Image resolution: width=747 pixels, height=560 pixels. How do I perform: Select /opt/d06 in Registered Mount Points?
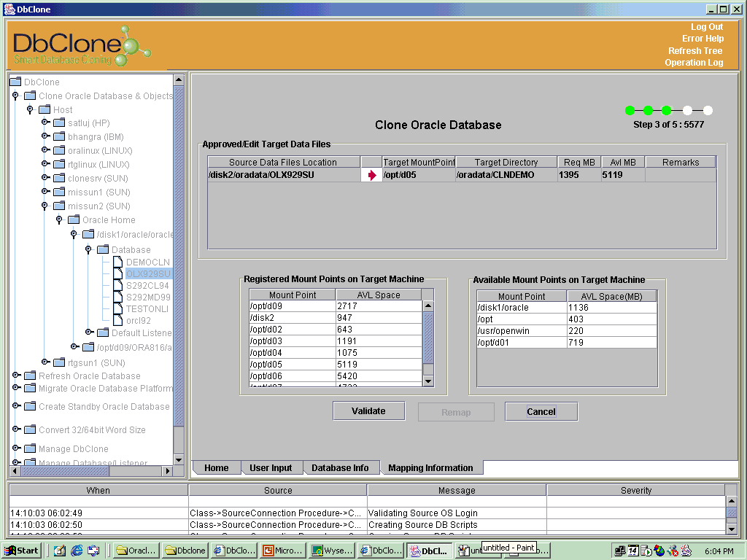click(x=336, y=376)
